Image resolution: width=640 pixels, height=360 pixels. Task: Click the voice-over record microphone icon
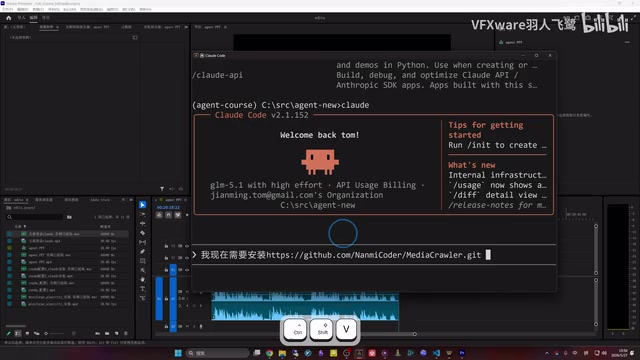(x=201, y=327)
